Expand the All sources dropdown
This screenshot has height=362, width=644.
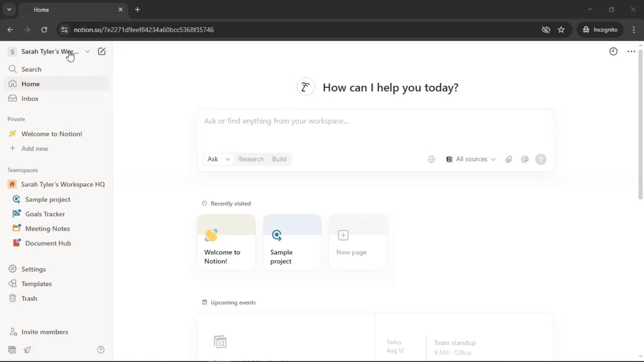click(471, 159)
